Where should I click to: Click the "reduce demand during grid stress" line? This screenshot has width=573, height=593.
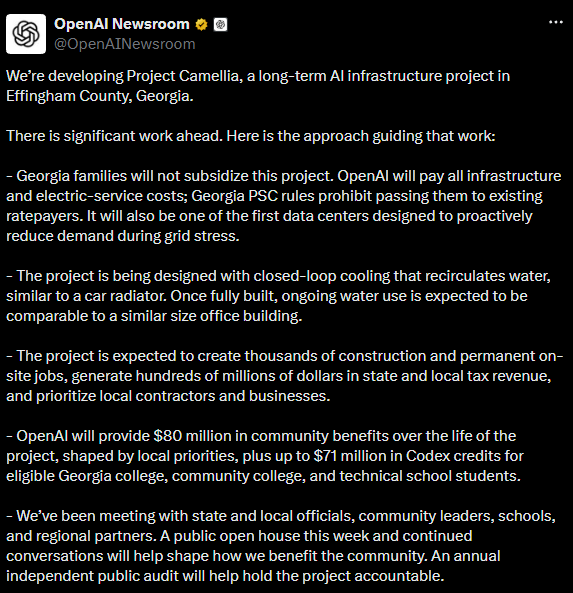(x=123, y=236)
